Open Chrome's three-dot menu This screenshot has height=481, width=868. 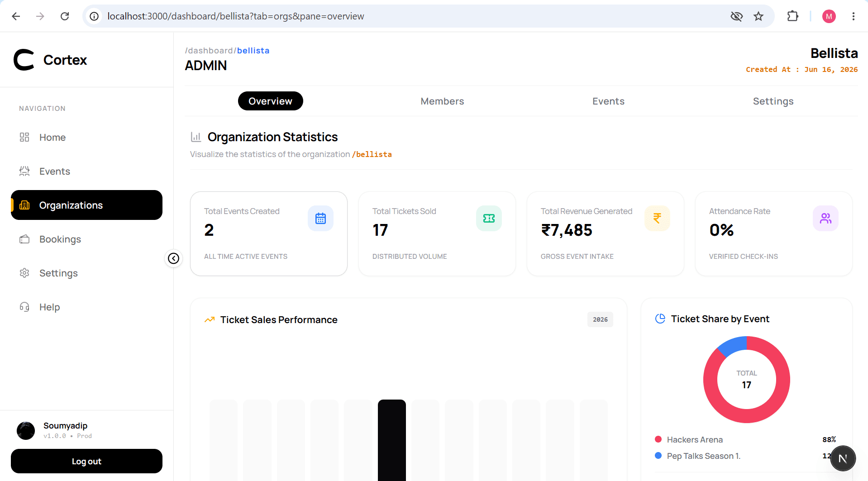click(853, 16)
